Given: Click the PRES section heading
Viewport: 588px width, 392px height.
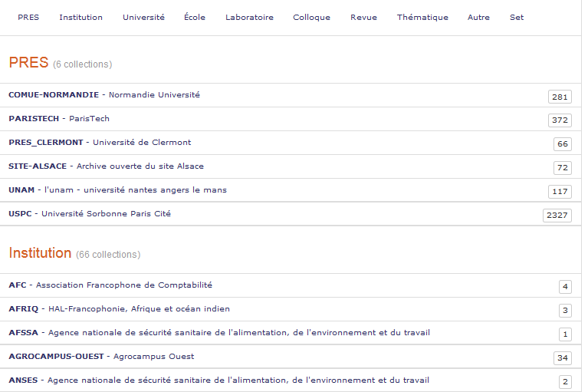Looking at the screenshot, I should [28, 62].
